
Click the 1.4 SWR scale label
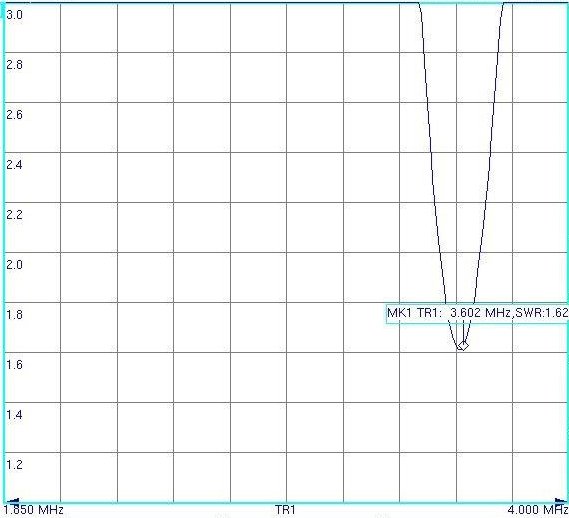(x=15, y=414)
